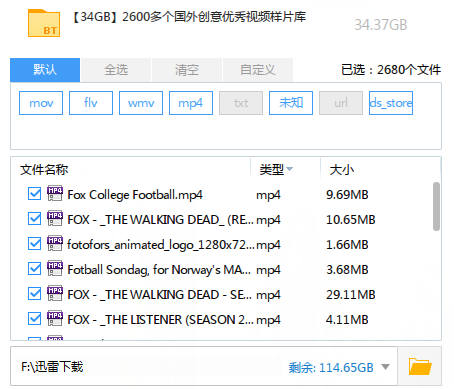The width and height of the screenshot is (454, 389).
Task: Sort by 类型 column dropdown arrow
Action: pos(289,169)
